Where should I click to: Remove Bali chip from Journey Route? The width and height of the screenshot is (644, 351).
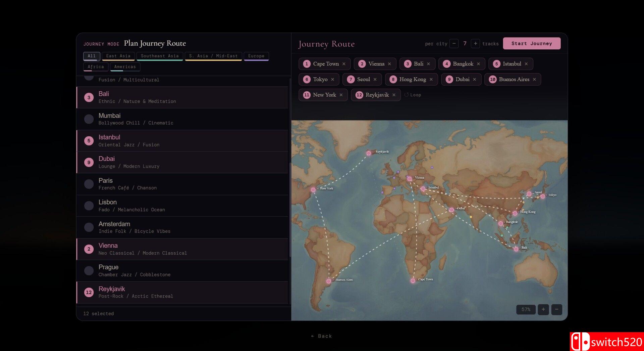pyautogui.click(x=428, y=64)
